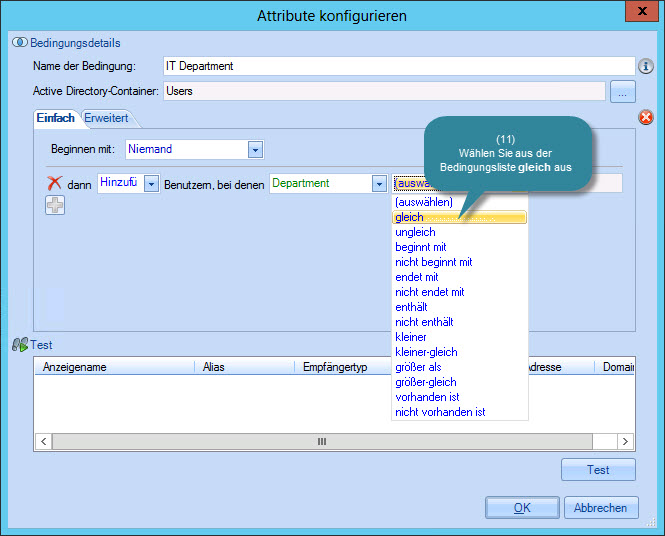The height and width of the screenshot is (536, 665).
Task: Pick 'nicht vorhanden ist' condition
Action: (x=460, y=412)
